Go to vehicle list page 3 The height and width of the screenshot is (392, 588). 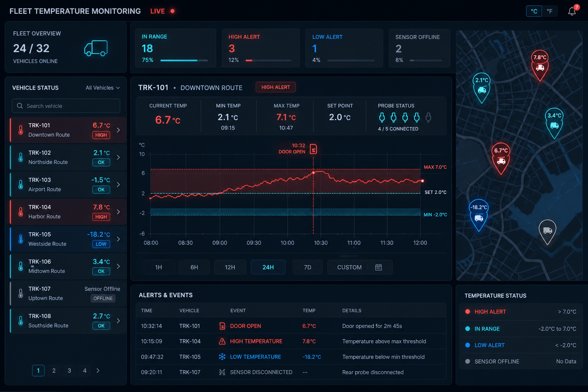tap(69, 371)
